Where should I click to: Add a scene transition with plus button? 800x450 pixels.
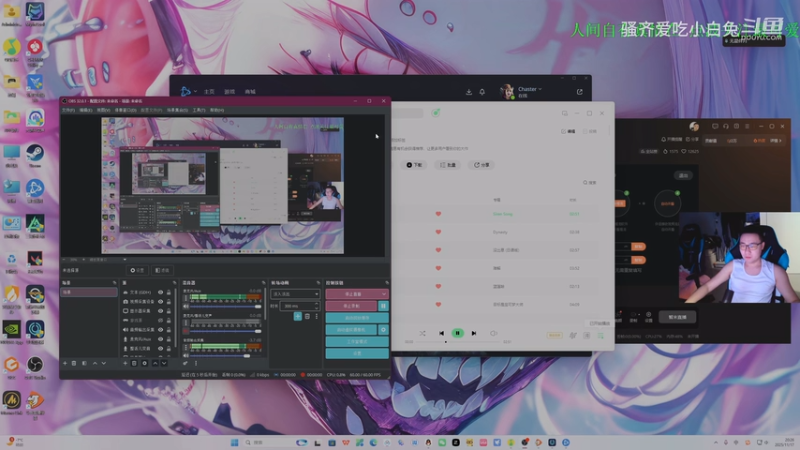tap(297, 316)
